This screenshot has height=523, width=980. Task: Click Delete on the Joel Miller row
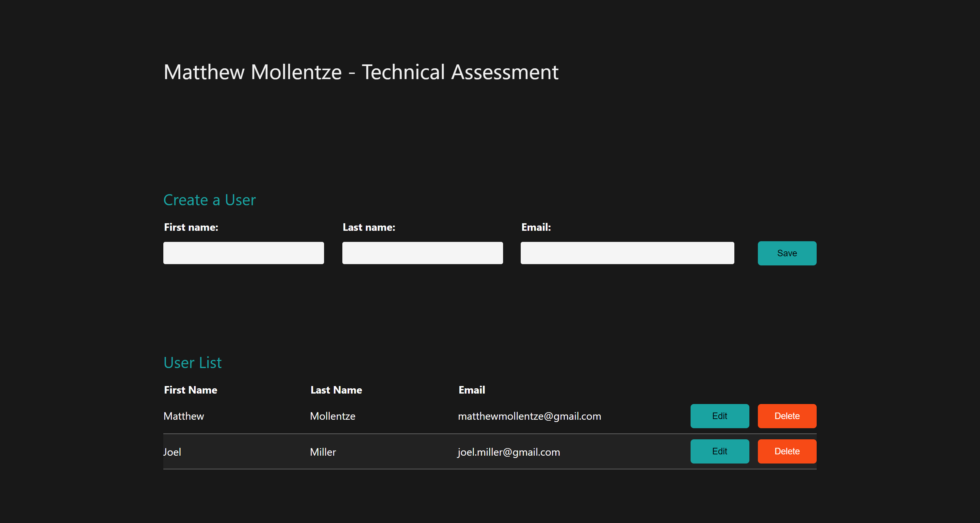[787, 451]
